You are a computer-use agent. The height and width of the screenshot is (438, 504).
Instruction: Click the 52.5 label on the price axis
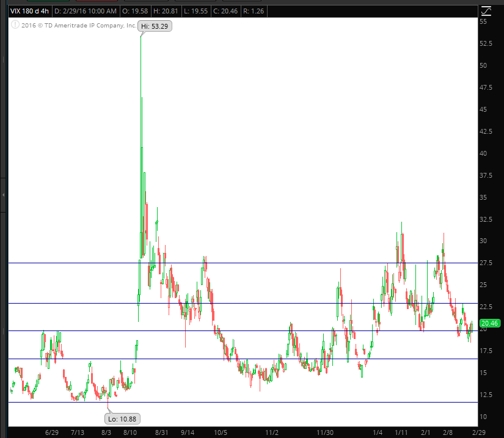coord(486,43)
